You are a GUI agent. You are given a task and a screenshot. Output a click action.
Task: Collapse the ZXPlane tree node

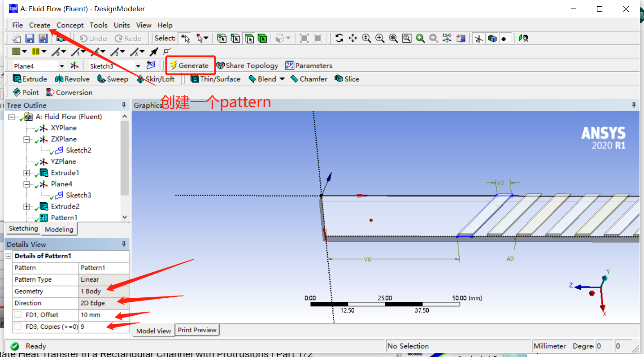point(26,139)
